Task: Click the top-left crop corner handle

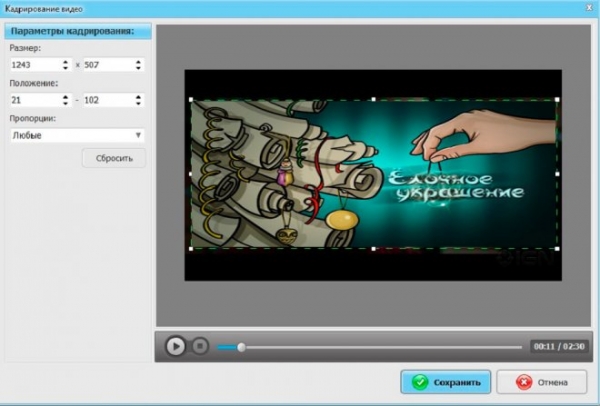Action: tap(190, 99)
